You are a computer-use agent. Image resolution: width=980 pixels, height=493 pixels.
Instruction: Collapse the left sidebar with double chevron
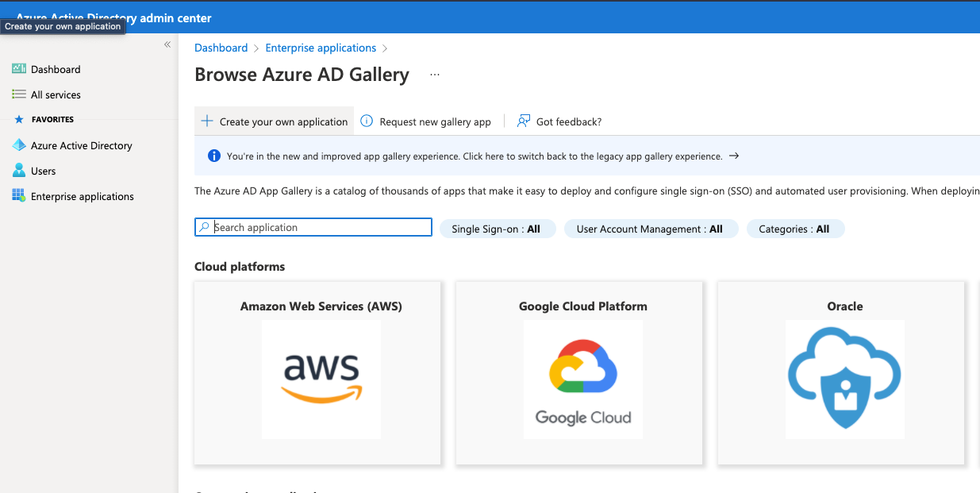167,44
